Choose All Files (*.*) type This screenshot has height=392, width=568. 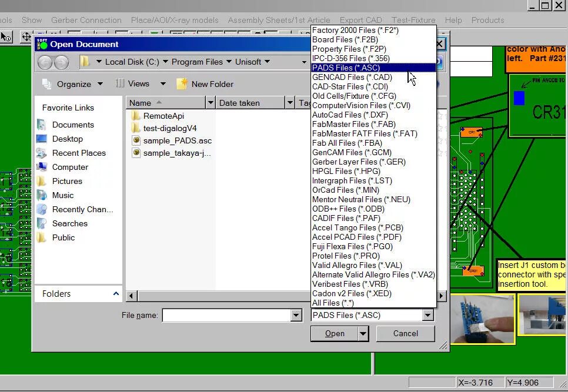click(x=373, y=303)
